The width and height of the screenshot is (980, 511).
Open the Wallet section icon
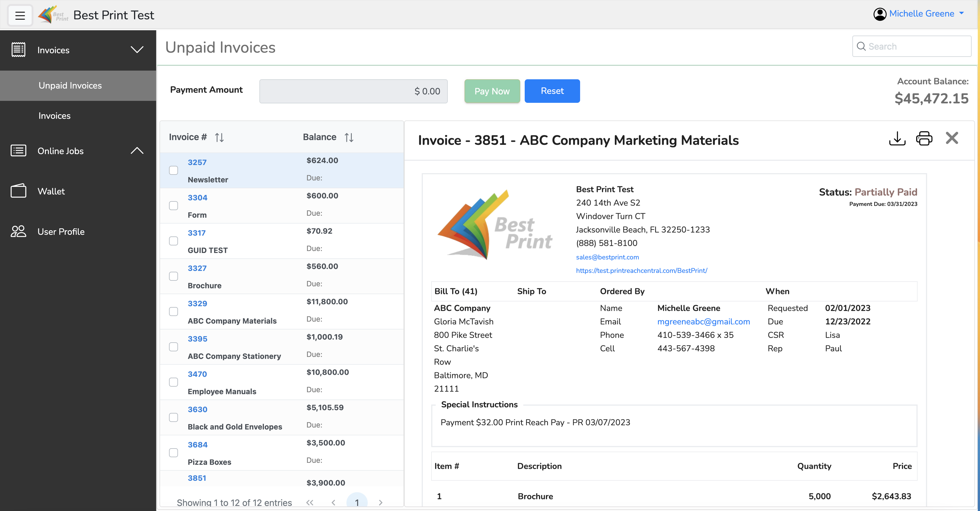(x=18, y=191)
